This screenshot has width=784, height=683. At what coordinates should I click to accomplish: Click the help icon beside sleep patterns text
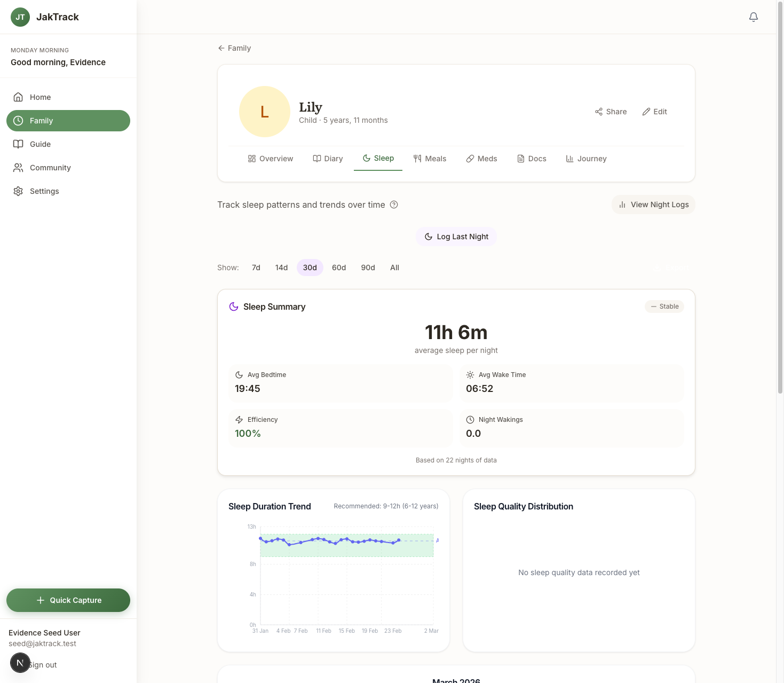click(394, 205)
